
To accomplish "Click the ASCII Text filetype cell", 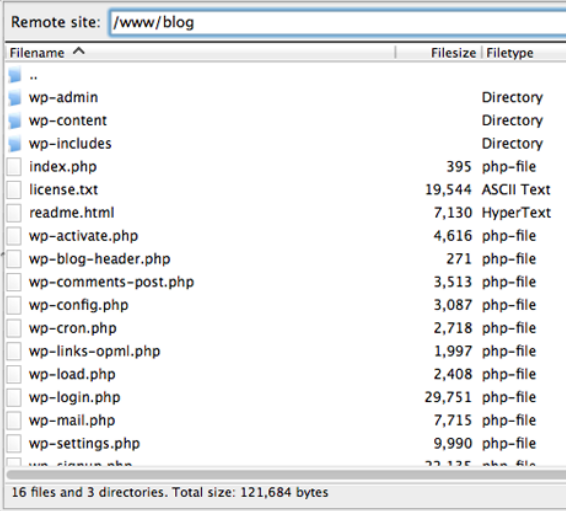I will pos(516,190).
